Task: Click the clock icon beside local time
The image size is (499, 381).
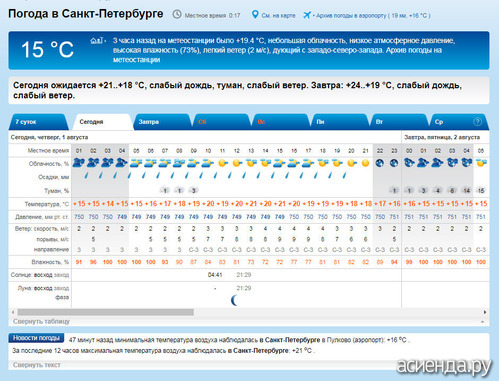Action: tap(177, 15)
